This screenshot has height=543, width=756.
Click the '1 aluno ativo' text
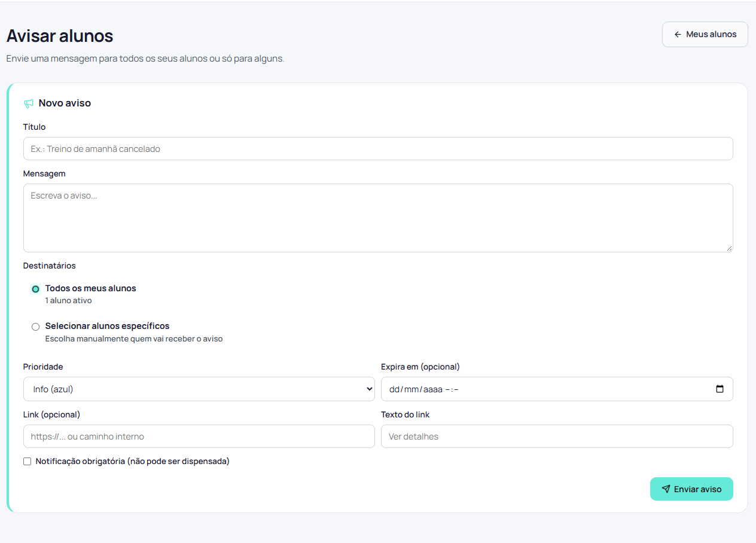[69, 301]
